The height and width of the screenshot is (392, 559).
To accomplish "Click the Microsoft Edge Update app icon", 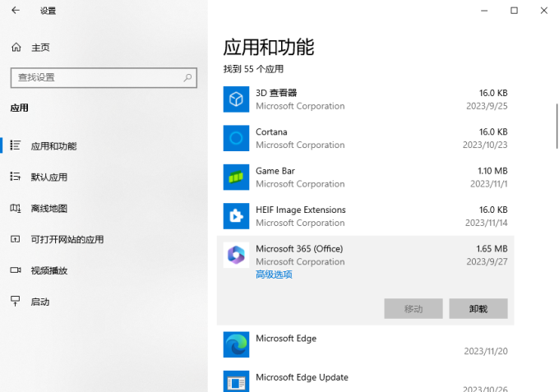I will pos(236,381).
